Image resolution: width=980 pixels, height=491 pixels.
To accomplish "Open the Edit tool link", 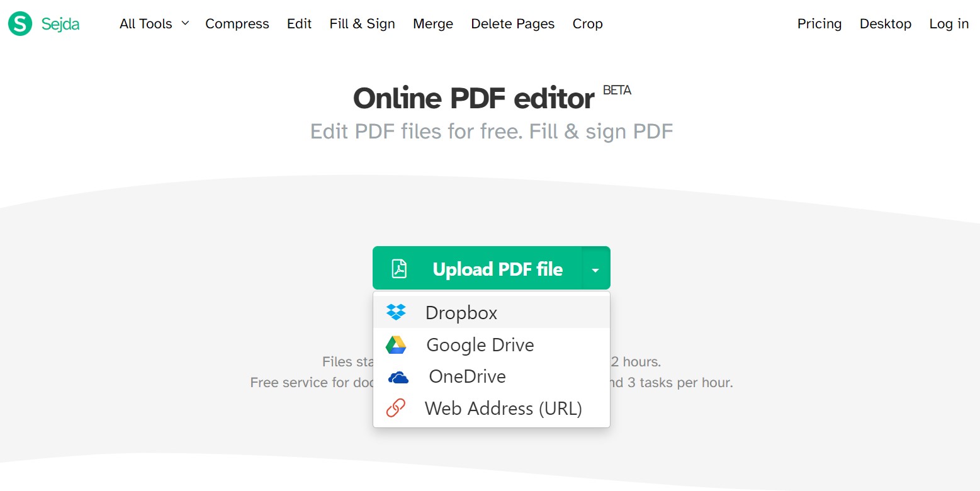I will [299, 24].
